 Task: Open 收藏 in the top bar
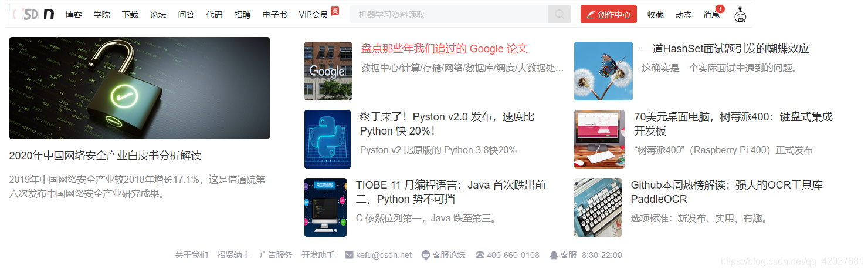[x=656, y=15]
